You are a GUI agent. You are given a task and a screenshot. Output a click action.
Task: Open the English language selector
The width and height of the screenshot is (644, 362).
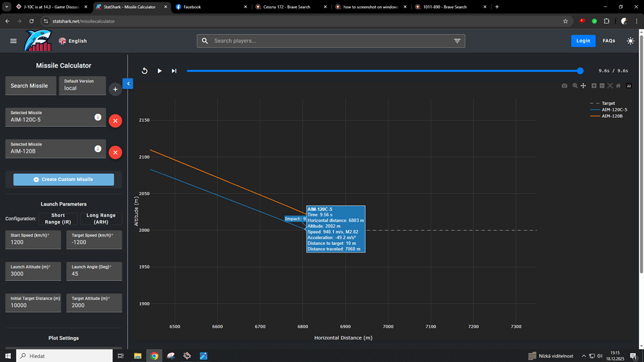pos(72,41)
